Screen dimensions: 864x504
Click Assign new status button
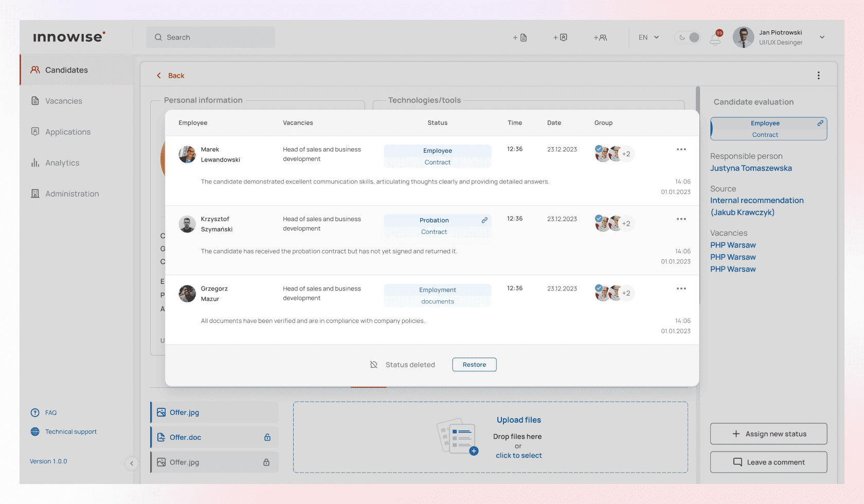pyautogui.click(x=769, y=434)
